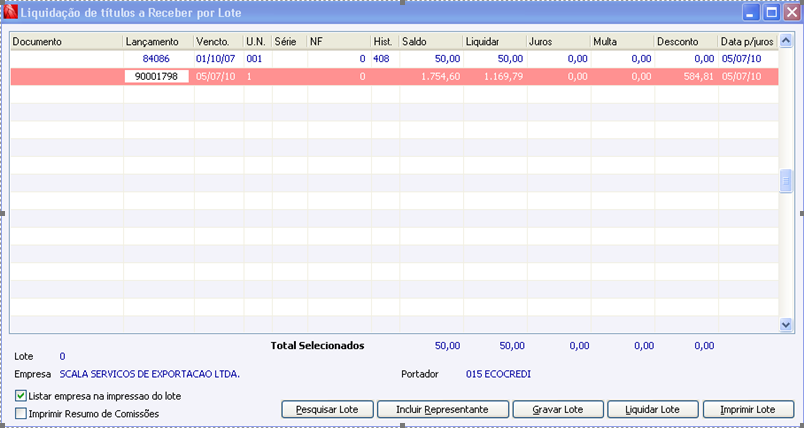Click Saldo 1.754,60 in highlighted row

click(441, 76)
